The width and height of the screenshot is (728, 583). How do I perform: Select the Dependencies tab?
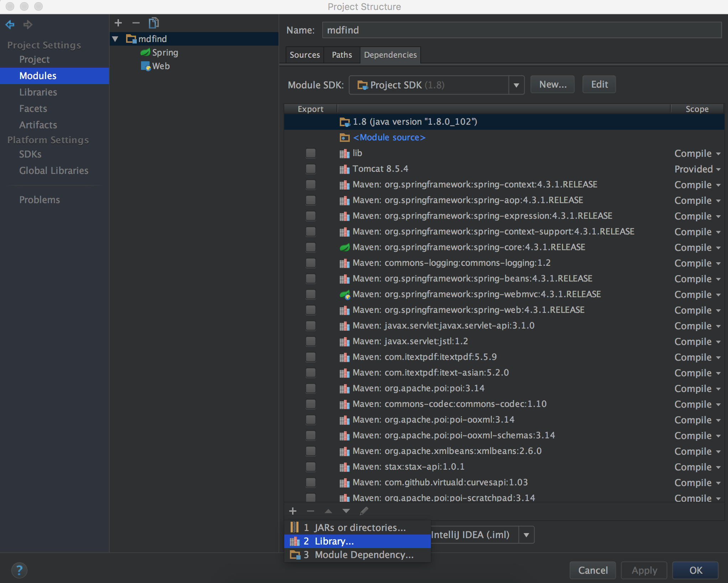[x=390, y=55]
